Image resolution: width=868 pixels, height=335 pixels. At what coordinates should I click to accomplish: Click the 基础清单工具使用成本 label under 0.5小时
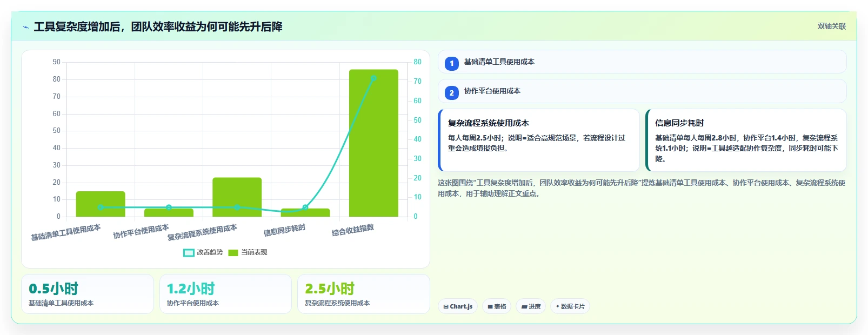pyautogui.click(x=61, y=303)
